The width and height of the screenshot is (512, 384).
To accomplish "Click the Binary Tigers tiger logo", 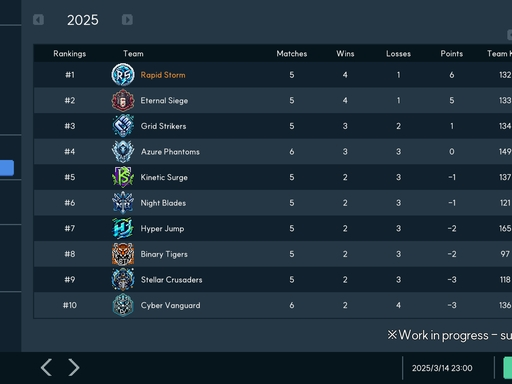I will (123, 254).
